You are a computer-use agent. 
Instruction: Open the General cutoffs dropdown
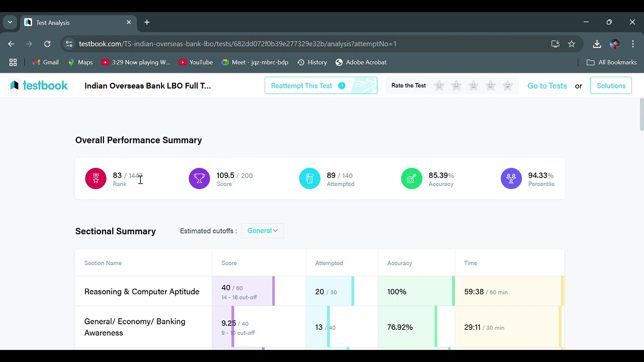pos(263,231)
